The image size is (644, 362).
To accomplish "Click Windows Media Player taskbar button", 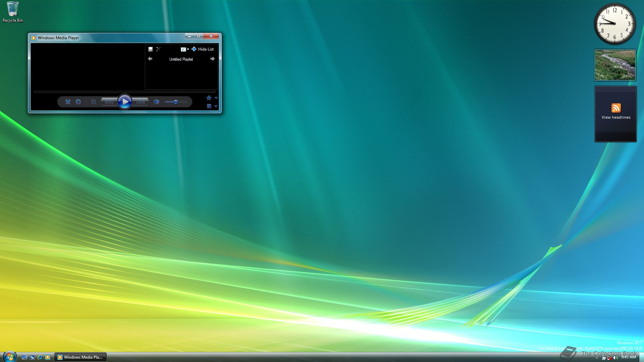I will [x=80, y=357].
